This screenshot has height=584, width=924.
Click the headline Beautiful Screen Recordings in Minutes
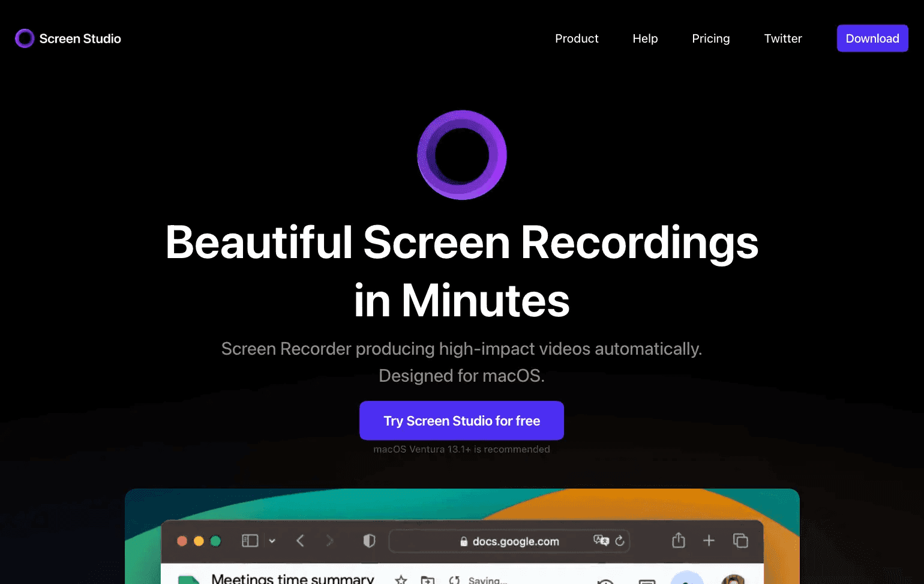click(x=462, y=271)
